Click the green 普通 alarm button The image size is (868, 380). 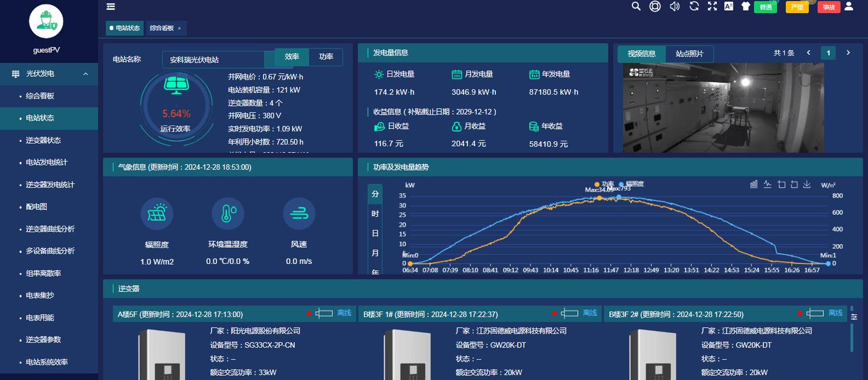(x=765, y=7)
